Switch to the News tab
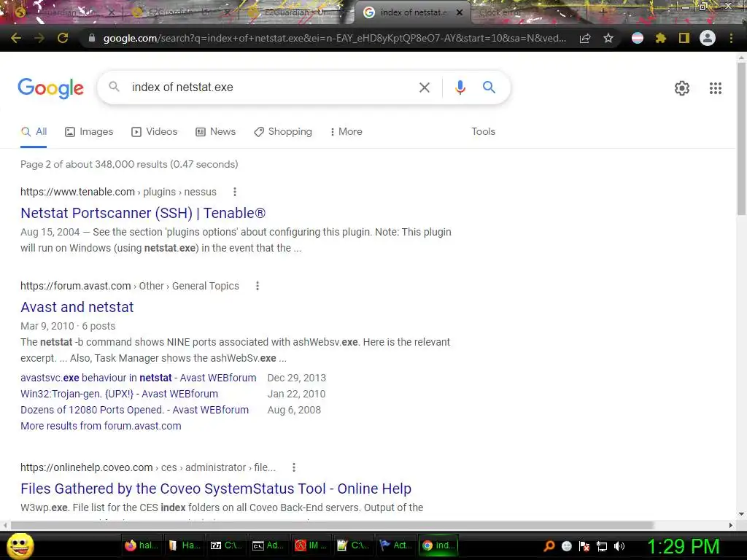Screen dimensions: 747x560 [216, 132]
